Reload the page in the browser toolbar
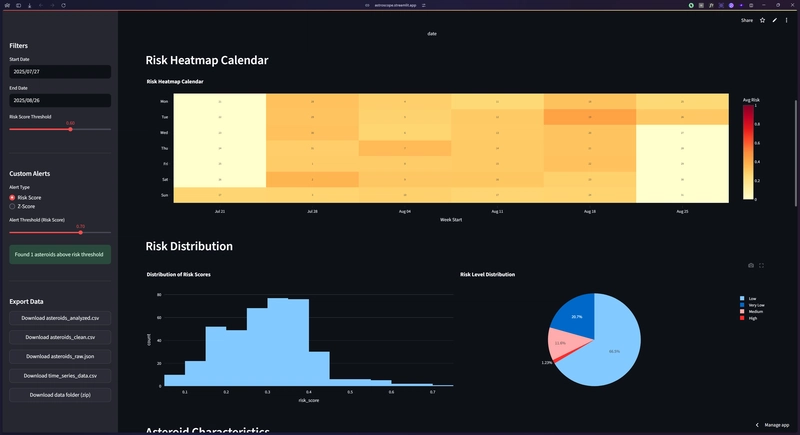 pos(63,5)
